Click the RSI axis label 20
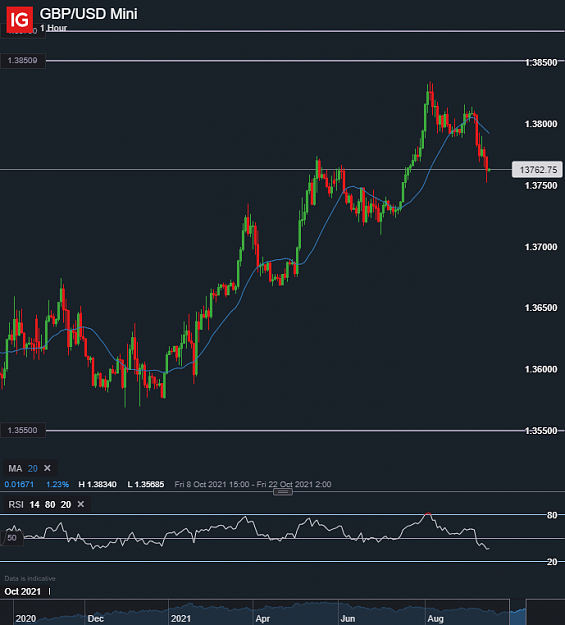Image resolution: width=565 pixels, height=625 pixels. click(552, 562)
